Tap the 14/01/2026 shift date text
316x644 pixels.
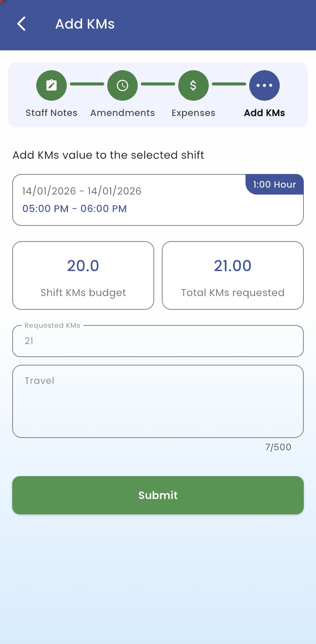82,191
